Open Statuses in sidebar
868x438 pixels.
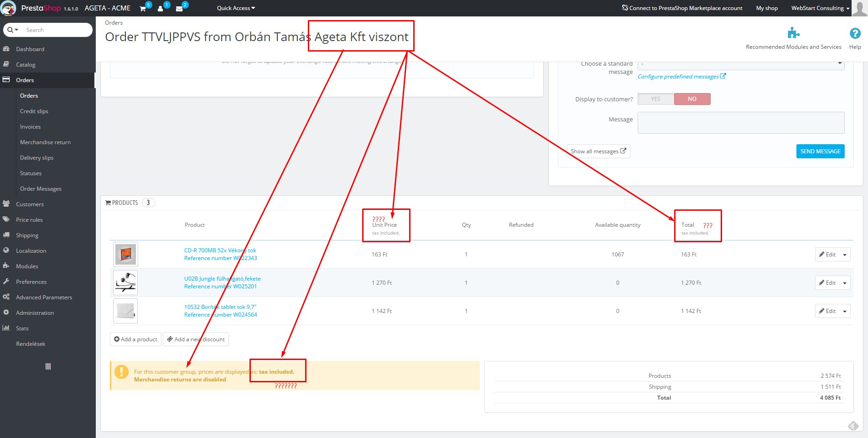point(31,173)
